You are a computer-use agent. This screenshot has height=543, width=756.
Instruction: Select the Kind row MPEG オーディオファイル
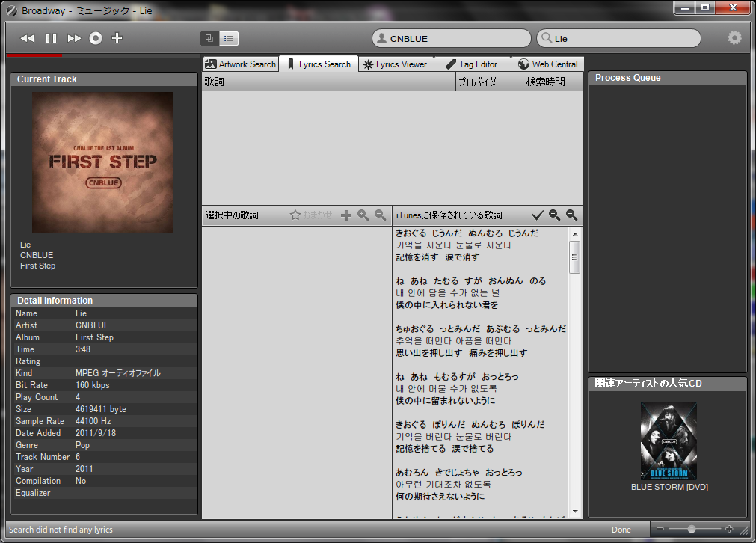click(104, 373)
